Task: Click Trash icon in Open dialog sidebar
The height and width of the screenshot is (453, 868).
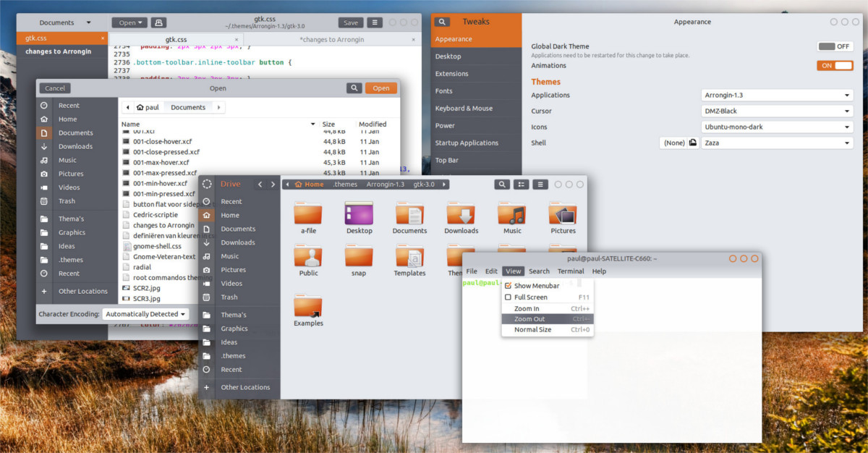Action: (x=44, y=201)
